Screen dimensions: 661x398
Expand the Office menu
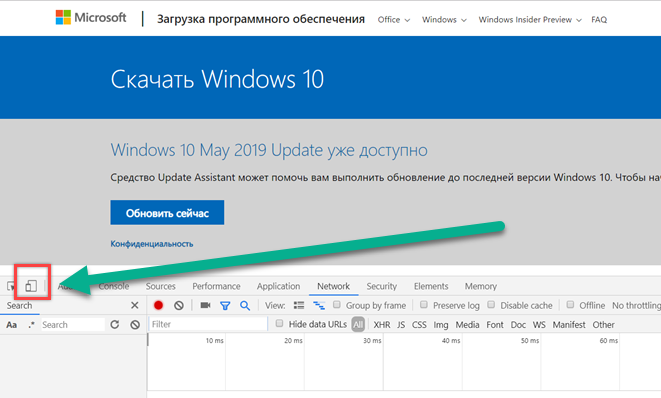(x=394, y=20)
